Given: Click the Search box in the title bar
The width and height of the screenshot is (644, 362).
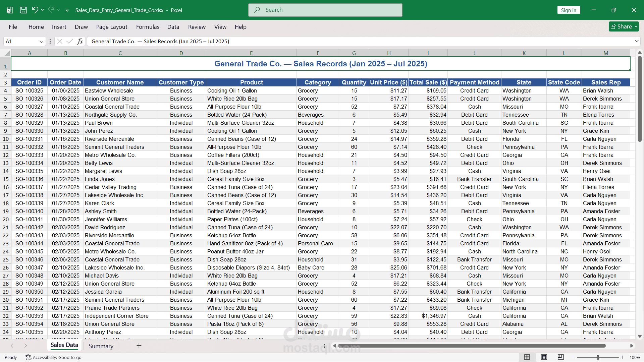Looking at the screenshot, I should click(x=325, y=10).
